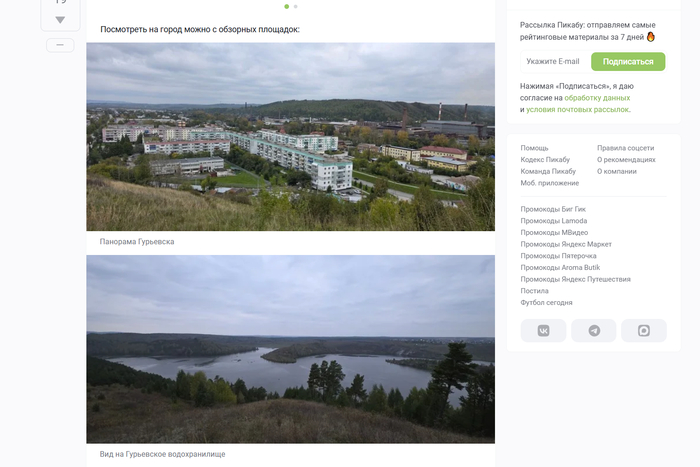The width and height of the screenshot is (700, 467).
Task: Downvote the post with down arrow
Action: tap(60, 20)
